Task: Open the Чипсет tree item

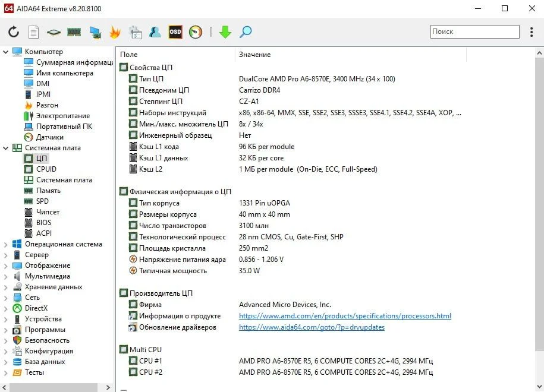Action: [x=41, y=212]
